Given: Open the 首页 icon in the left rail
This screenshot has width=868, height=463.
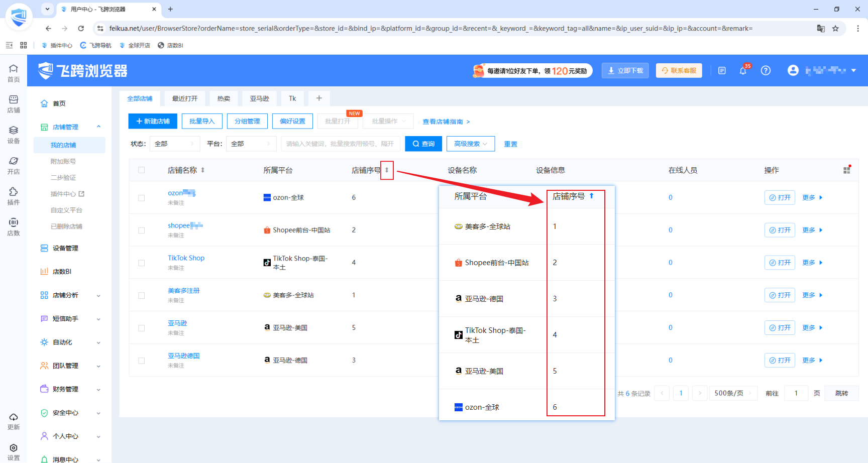Looking at the screenshot, I should pyautogui.click(x=14, y=73).
